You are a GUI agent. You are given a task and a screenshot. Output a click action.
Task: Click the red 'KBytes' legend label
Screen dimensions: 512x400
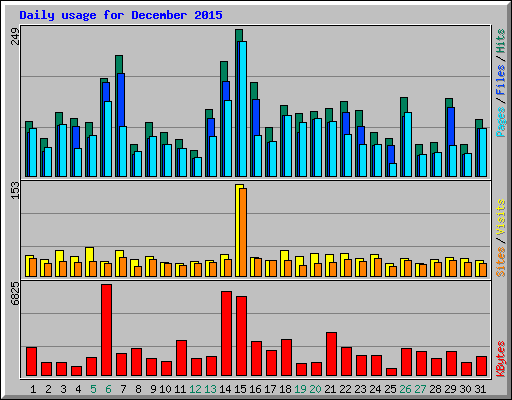501,359
